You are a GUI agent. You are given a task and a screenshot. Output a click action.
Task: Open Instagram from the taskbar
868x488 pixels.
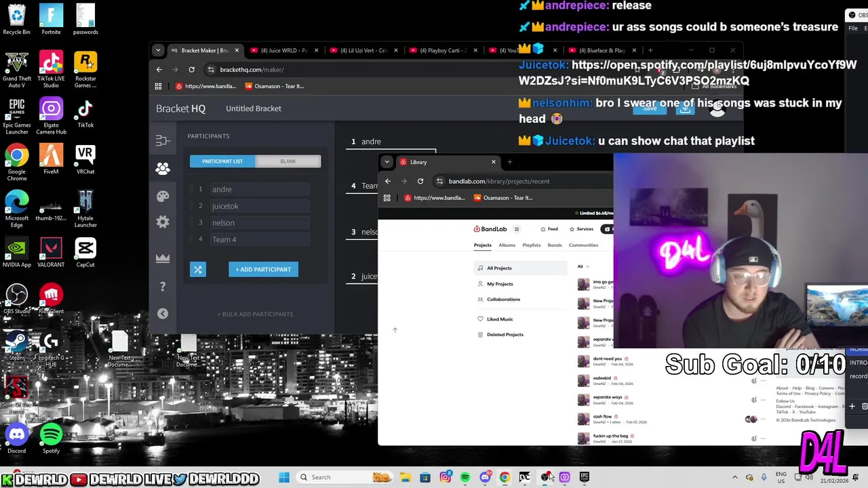(x=446, y=477)
